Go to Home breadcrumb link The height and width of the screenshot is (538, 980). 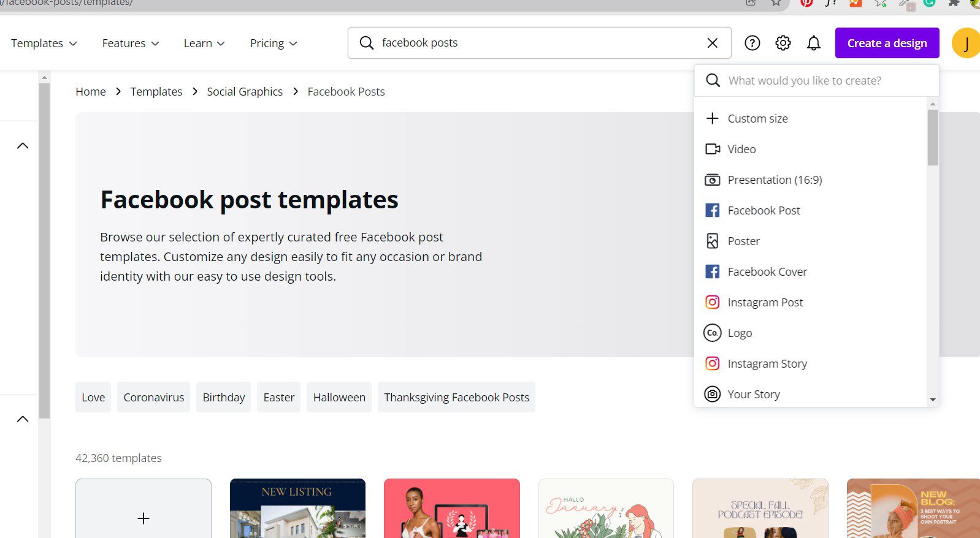click(x=91, y=91)
